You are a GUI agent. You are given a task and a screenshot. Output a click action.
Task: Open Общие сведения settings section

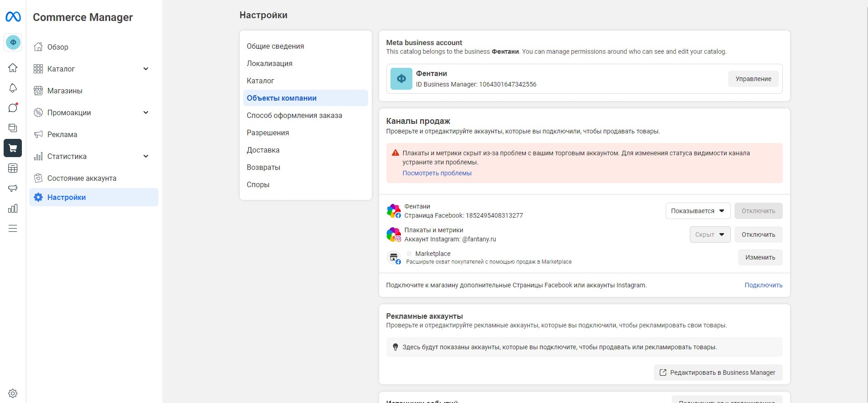(x=306, y=46)
